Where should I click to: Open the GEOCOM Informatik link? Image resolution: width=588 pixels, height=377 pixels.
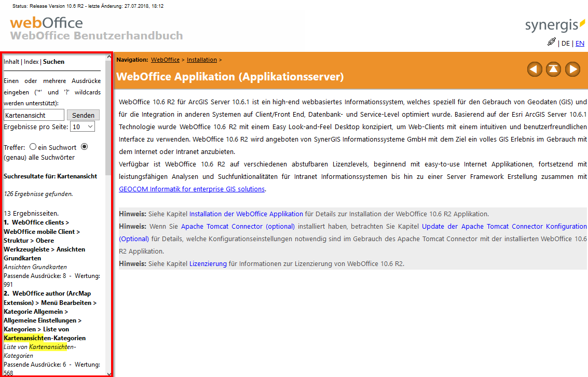click(192, 189)
